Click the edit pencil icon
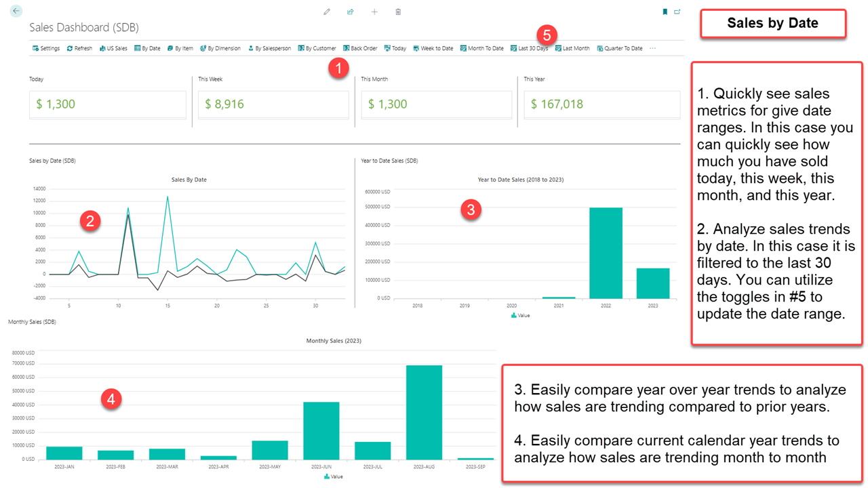 pyautogui.click(x=327, y=12)
